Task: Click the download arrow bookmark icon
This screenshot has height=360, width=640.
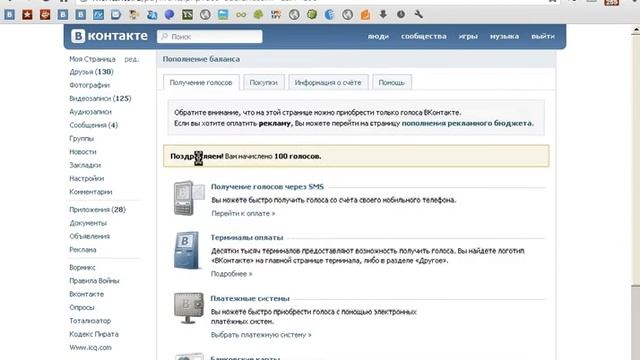Action: tap(383, 15)
